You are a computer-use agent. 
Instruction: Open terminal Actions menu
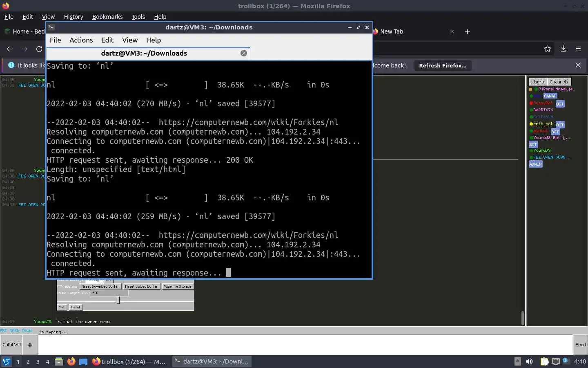tap(81, 40)
